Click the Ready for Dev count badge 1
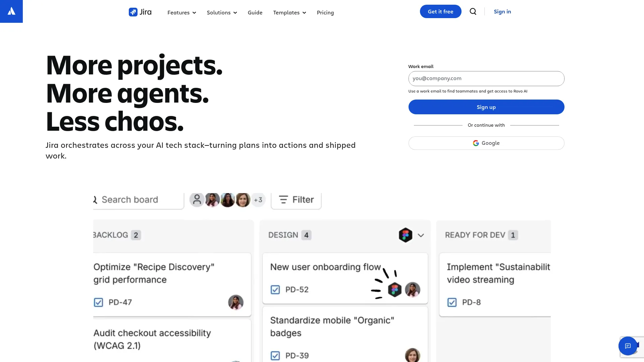This screenshot has width=644, height=362. point(513,235)
